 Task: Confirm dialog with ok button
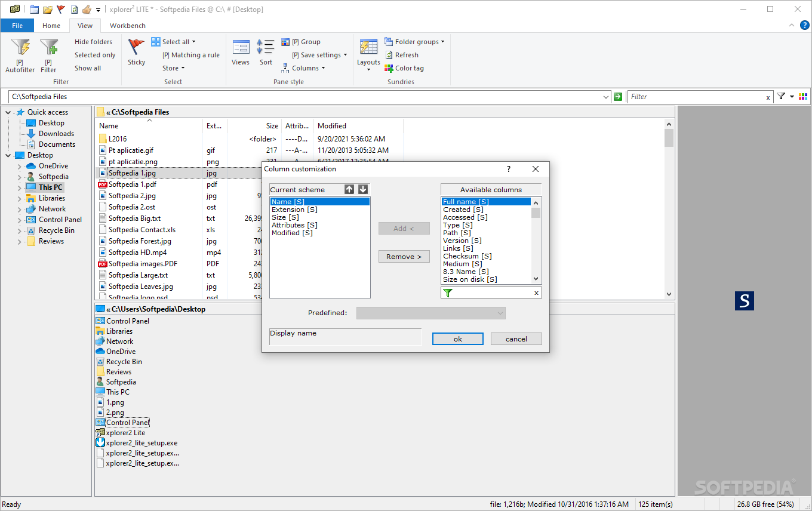coord(458,339)
